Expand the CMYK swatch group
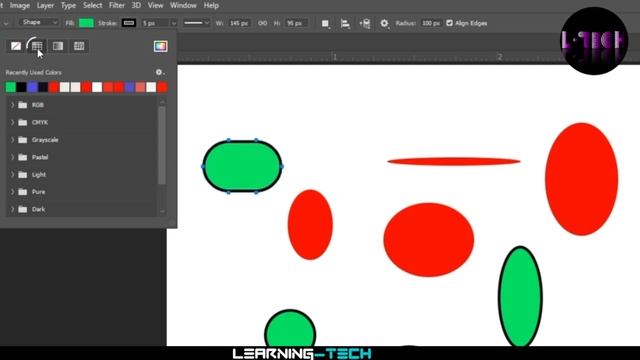 coord(12,122)
